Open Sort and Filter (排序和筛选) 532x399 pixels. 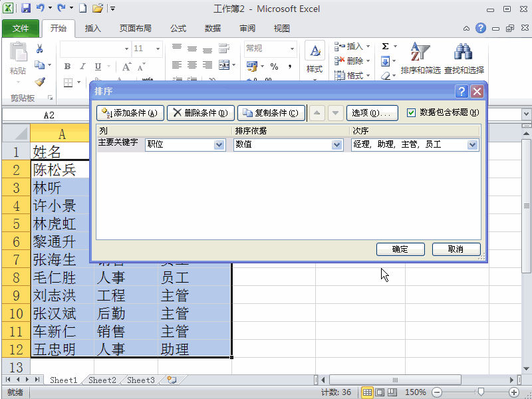click(x=420, y=58)
